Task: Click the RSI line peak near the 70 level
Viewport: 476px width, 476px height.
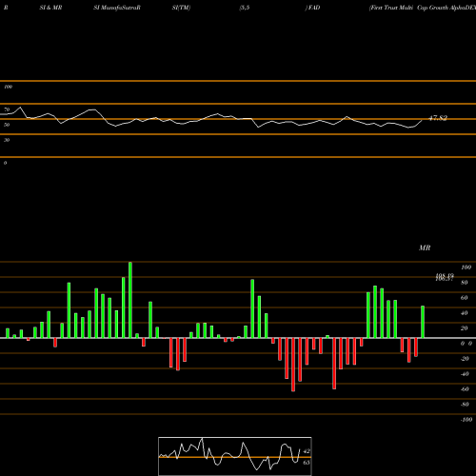Action: click(x=20, y=108)
